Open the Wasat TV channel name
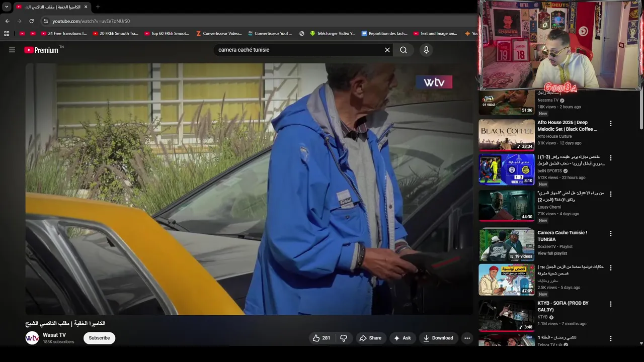 pyautogui.click(x=54, y=335)
